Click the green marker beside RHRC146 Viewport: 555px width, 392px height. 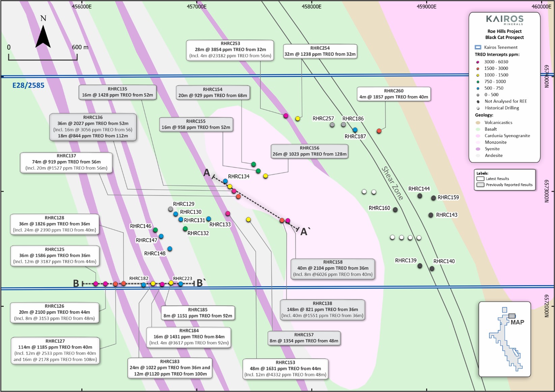click(155, 230)
